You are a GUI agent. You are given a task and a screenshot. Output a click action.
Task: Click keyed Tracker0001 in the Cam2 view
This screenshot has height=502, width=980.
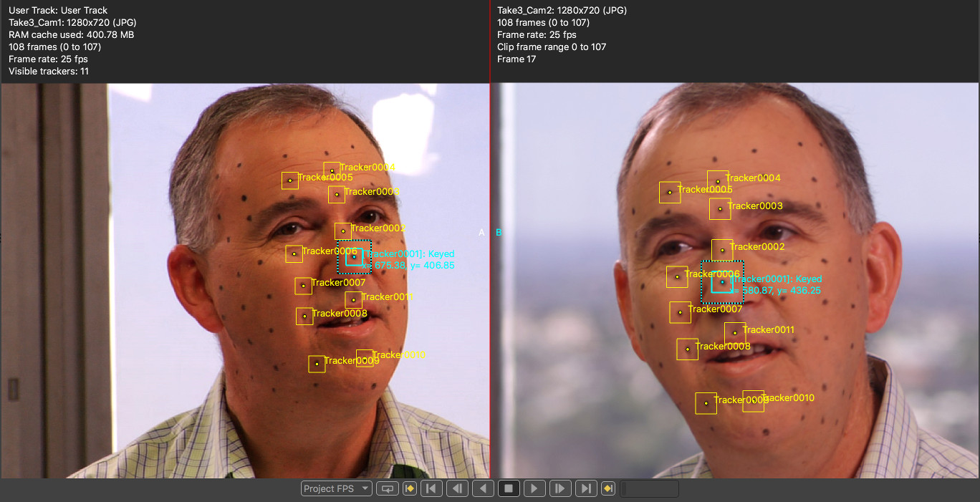(722, 282)
